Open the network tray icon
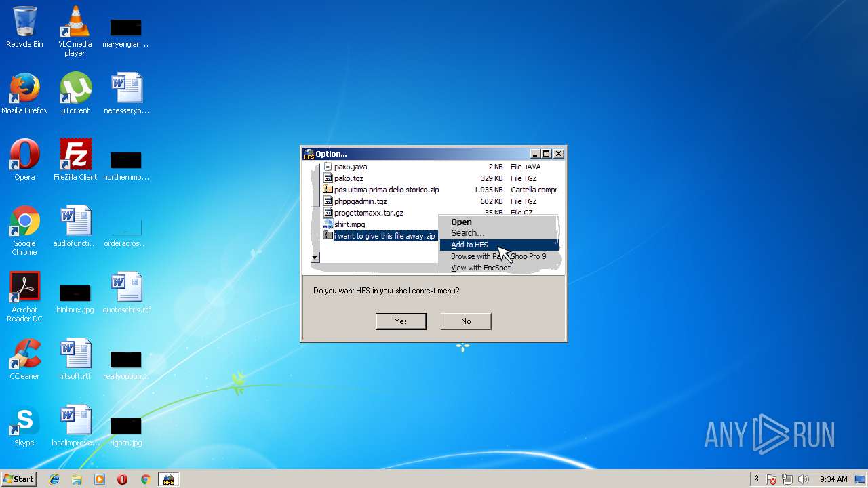 [x=787, y=479]
